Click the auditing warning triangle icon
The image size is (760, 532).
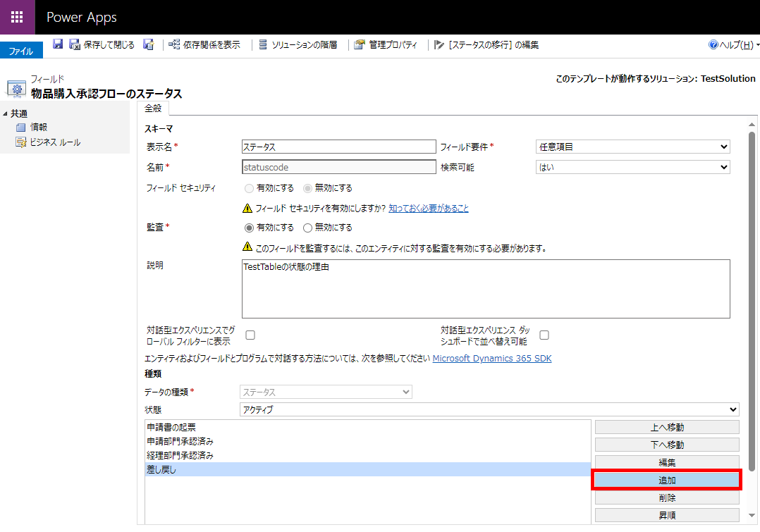247,247
